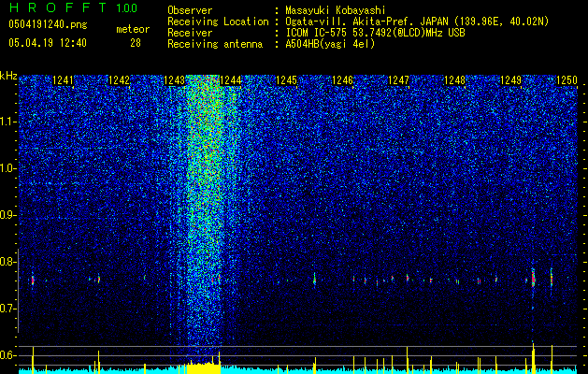Click the 1.0 kHz axis label
The height and width of the screenshot is (374, 588).
(8, 168)
